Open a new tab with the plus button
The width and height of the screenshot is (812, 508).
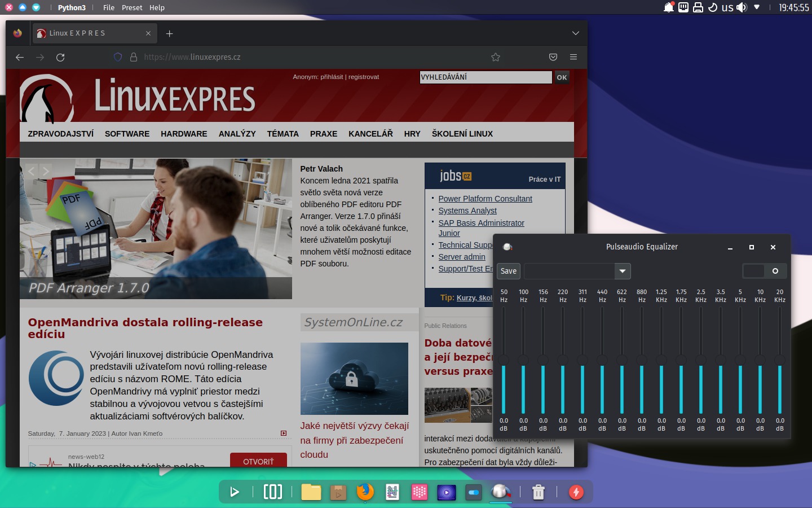(x=169, y=33)
